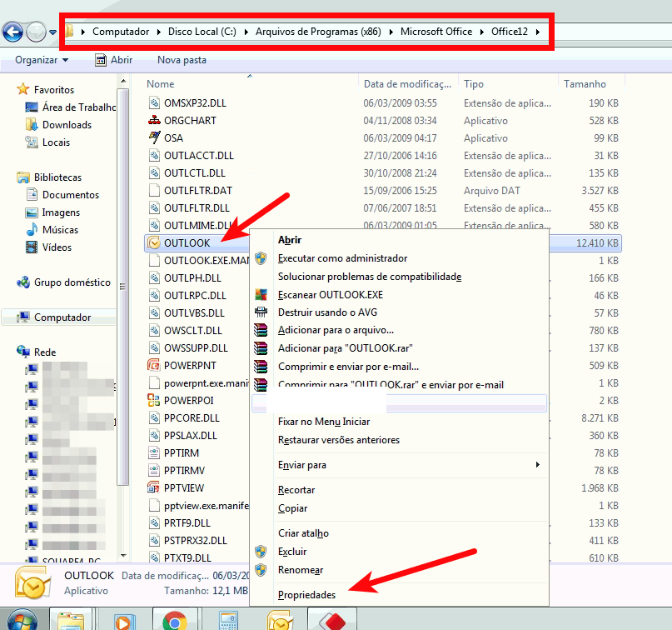Sort by Data de modificação column header
The height and width of the screenshot is (630, 672).
coord(408,84)
